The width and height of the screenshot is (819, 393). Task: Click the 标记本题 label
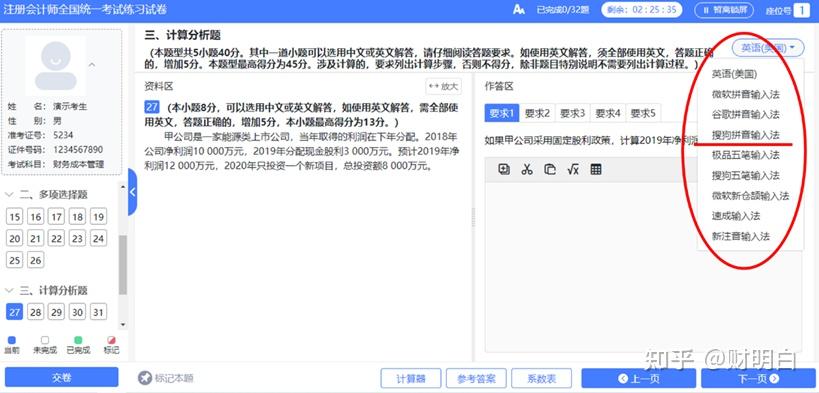(174, 378)
